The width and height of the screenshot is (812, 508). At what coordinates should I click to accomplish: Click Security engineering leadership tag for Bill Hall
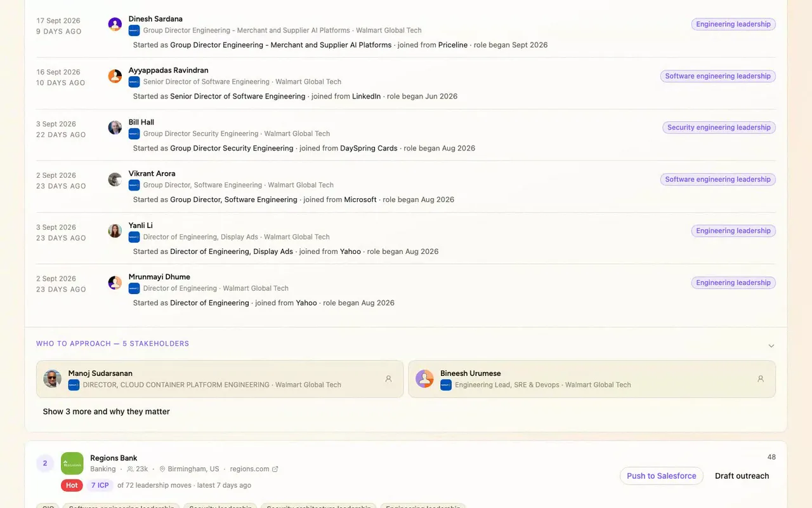coord(719,128)
